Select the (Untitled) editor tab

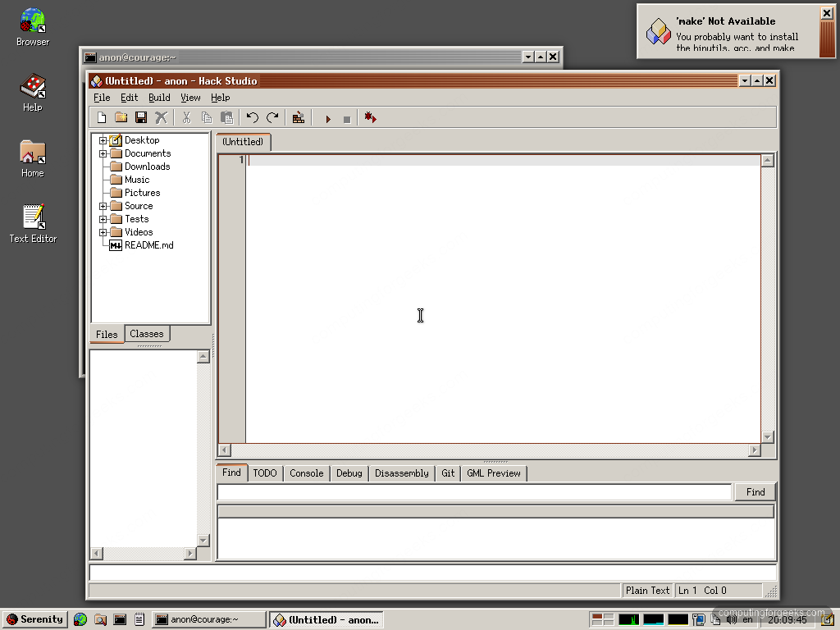243,142
